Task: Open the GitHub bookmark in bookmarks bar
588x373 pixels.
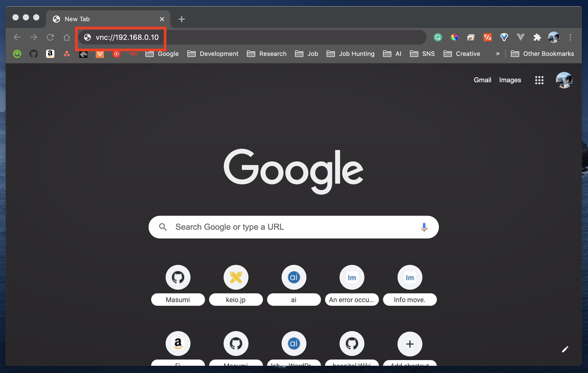Action: tap(34, 54)
